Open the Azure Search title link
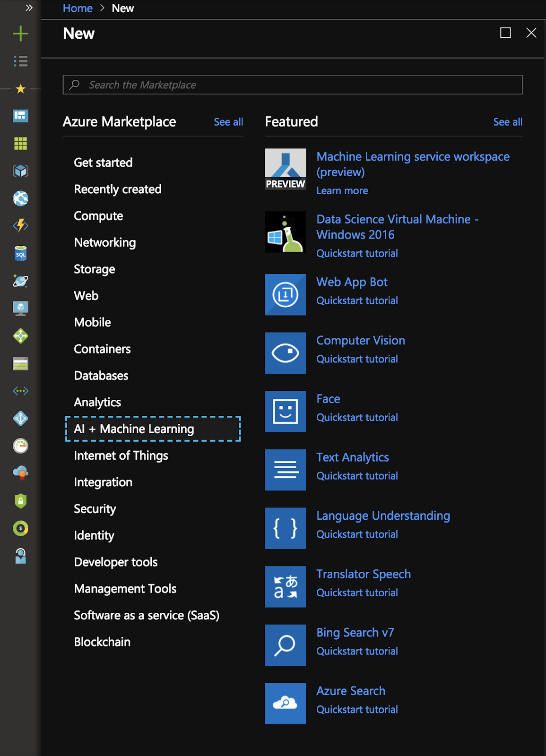This screenshot has width=546, height=756. point(351,691)
